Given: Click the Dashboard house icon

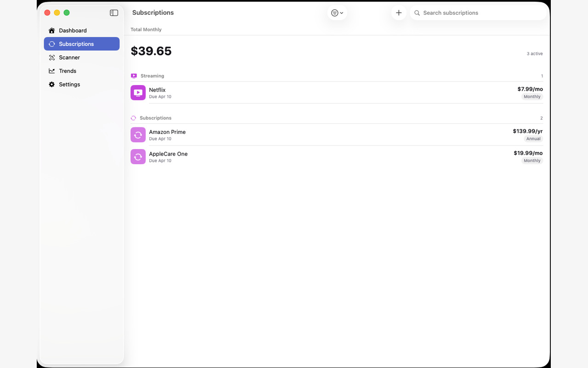Looking at the screenshot, I should [x=52, y=30].
